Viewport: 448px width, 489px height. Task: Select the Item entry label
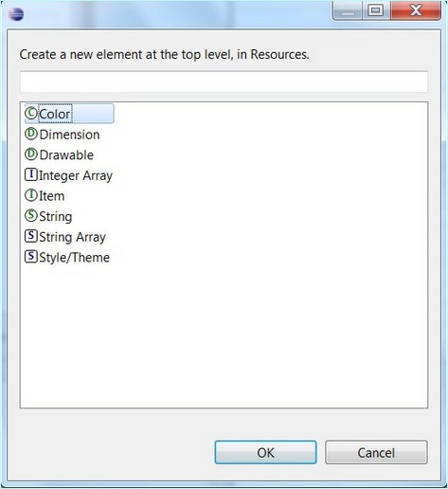52,196
